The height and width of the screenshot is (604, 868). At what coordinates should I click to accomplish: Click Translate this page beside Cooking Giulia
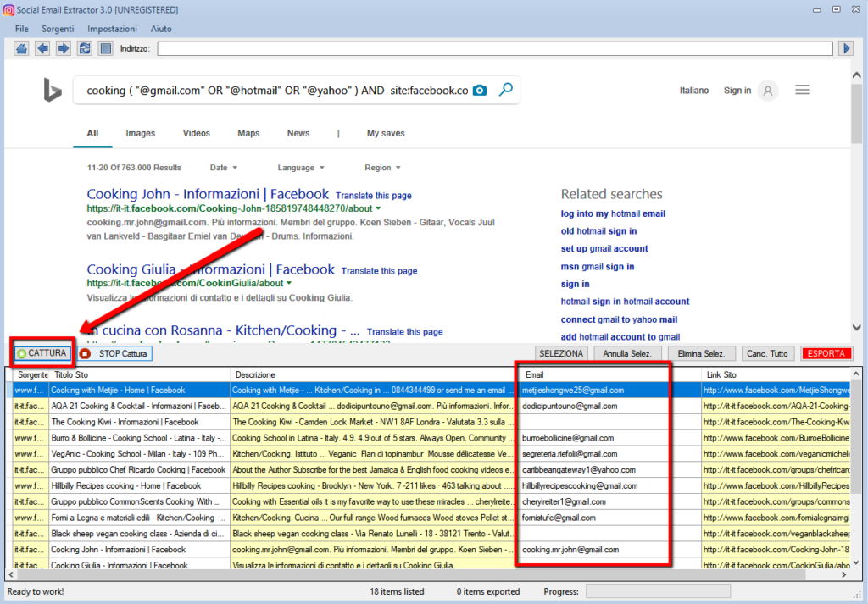point(379,271)
